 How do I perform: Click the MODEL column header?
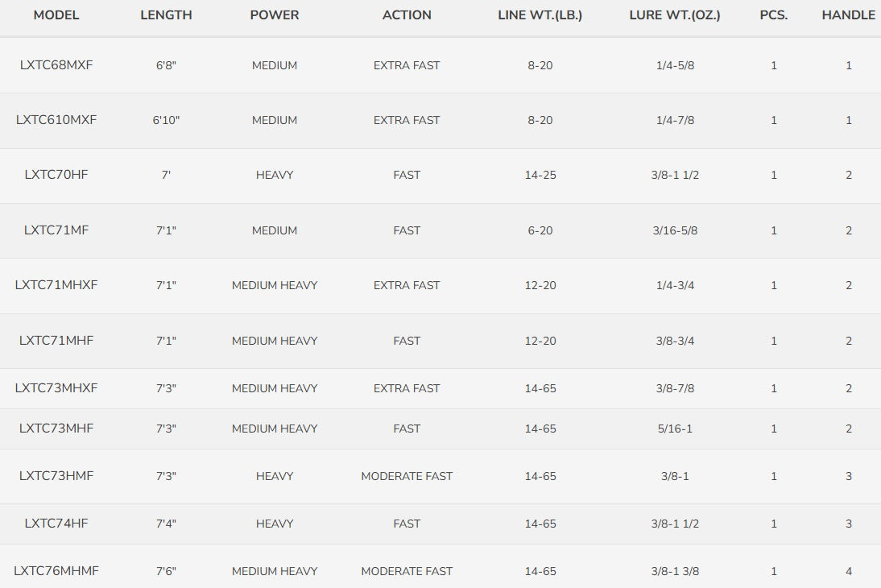(x=56, y=15)
